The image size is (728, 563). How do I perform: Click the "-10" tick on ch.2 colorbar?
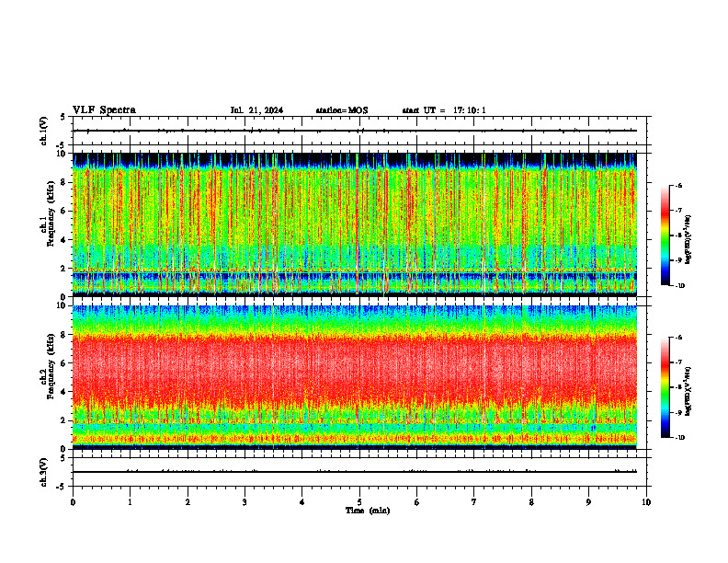point(679,437)
